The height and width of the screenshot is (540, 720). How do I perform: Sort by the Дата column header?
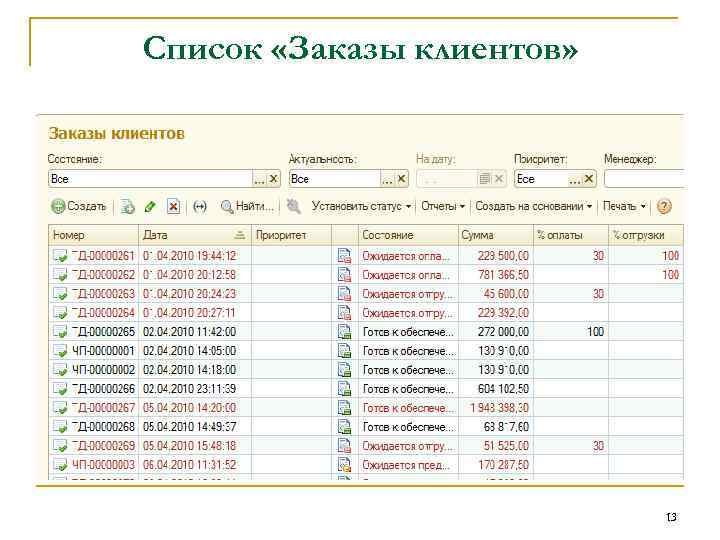[x=195, y=235]
